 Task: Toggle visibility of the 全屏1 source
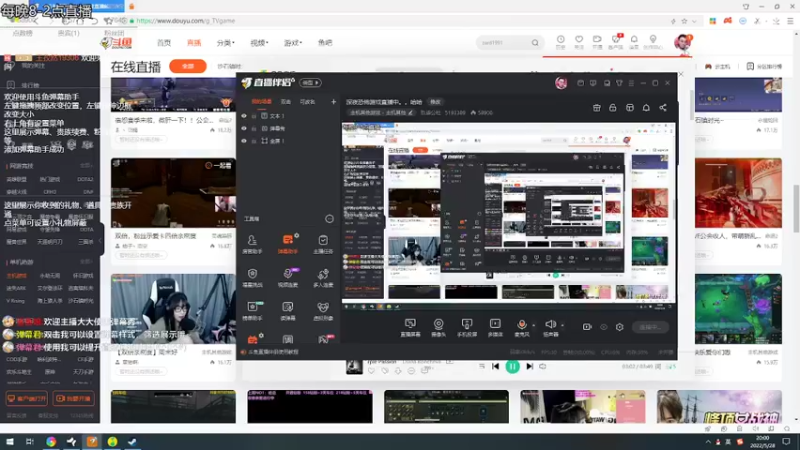pyautogui.click(x=244, y=141)
